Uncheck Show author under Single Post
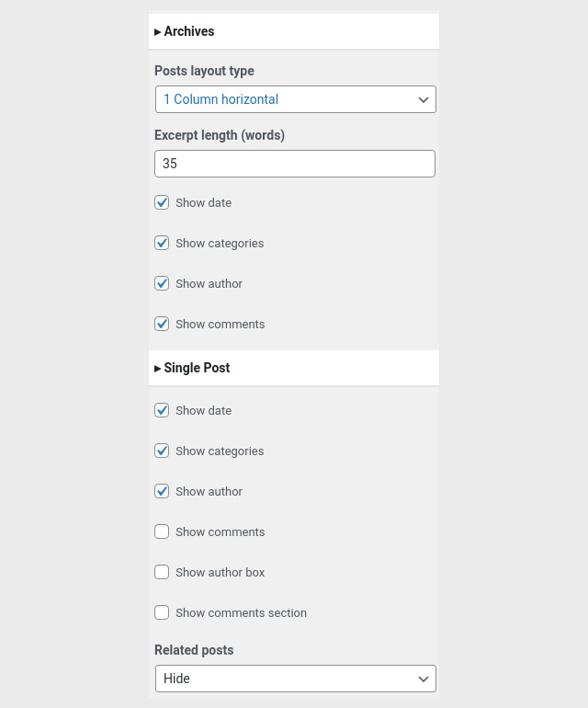 [x=162, y=491]
